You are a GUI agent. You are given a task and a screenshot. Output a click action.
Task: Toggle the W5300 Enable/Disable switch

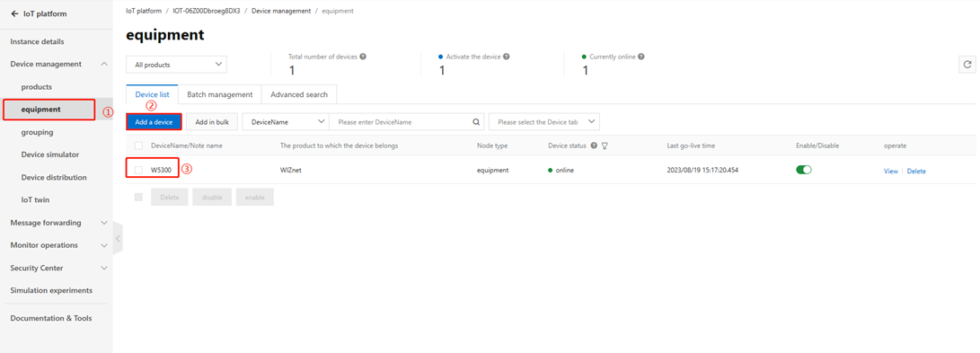(x=804, y=170)
